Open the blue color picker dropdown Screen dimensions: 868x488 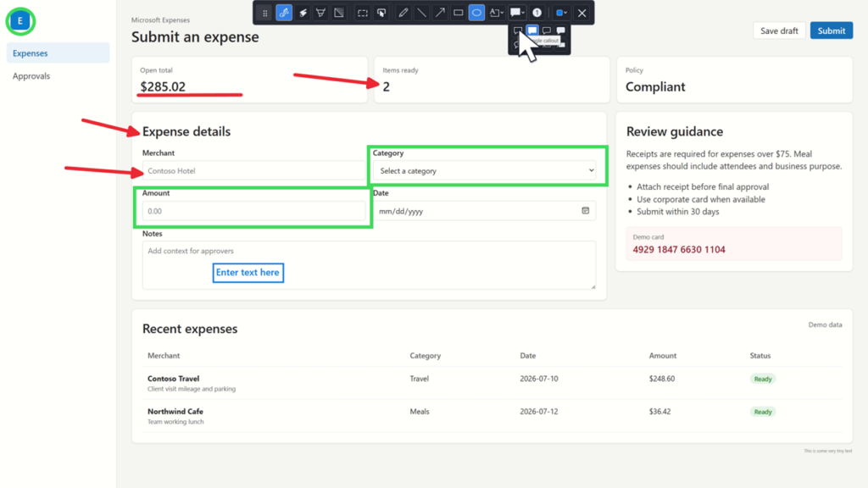561,13
